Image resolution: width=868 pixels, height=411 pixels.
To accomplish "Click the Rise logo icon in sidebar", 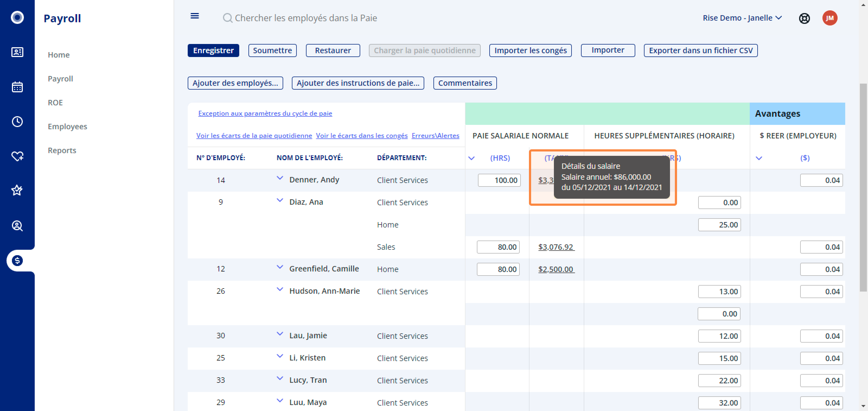I will point(17,18).
